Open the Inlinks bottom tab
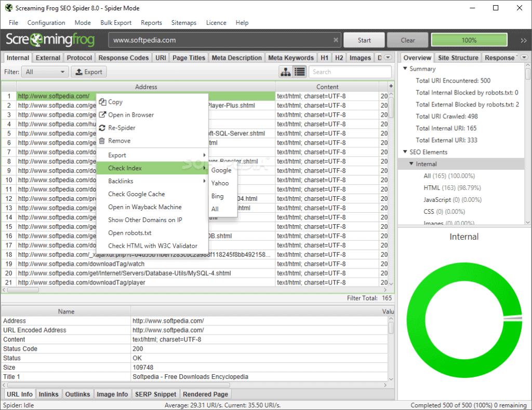Screen dimensions: 532x410 click(x=48, y=394)
